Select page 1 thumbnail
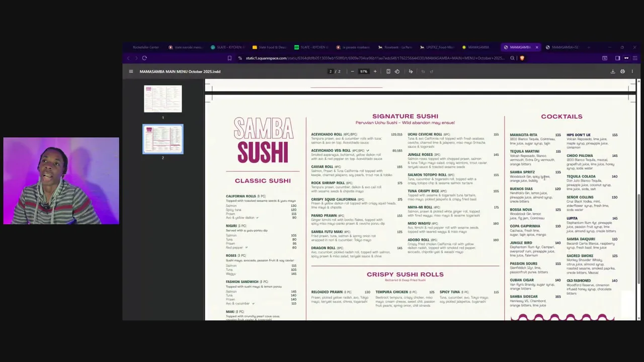 pyautogui.click(x=163, y=99)
